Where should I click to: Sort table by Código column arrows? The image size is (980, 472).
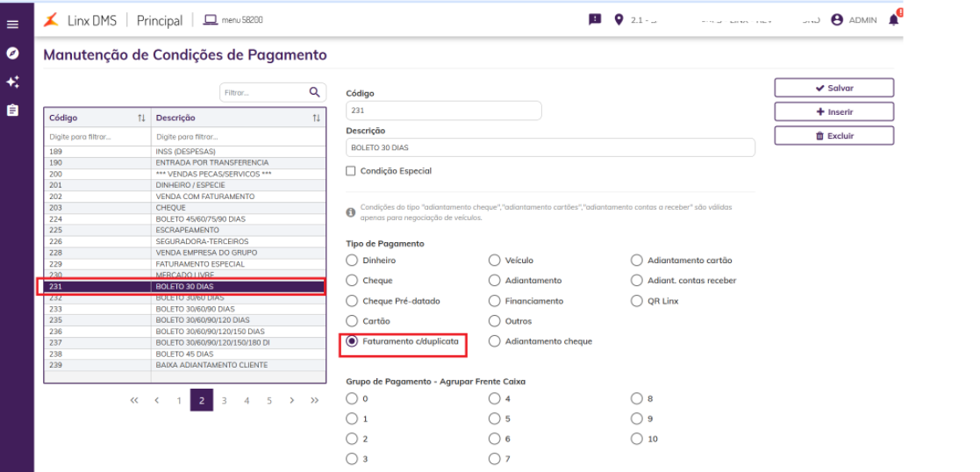tap(141, 118)
